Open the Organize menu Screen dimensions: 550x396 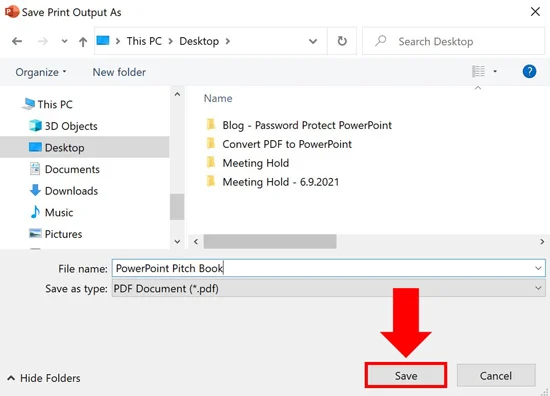pos(41,72)
